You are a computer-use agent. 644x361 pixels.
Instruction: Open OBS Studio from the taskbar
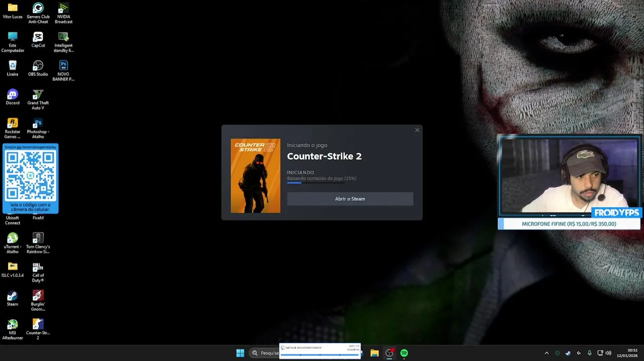[390, 353]
